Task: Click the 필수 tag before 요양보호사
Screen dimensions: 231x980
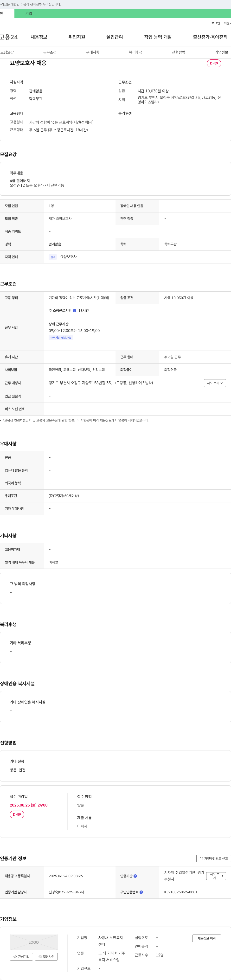Action: (x=53, y=257)
